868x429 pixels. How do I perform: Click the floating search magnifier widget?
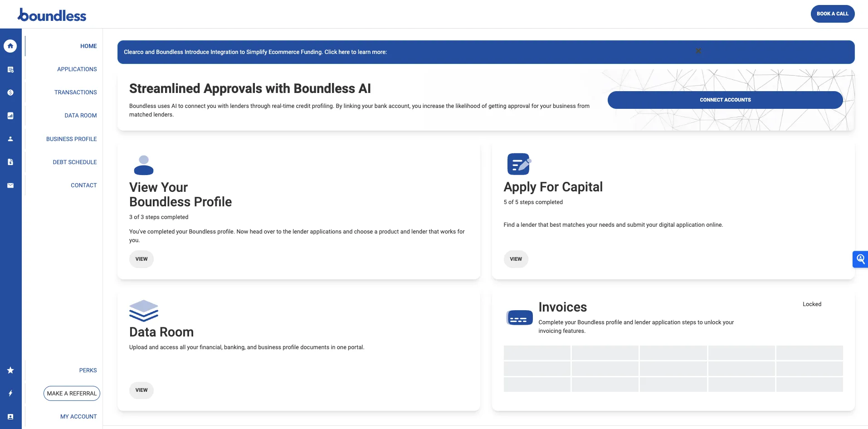[x=860, y=259]
